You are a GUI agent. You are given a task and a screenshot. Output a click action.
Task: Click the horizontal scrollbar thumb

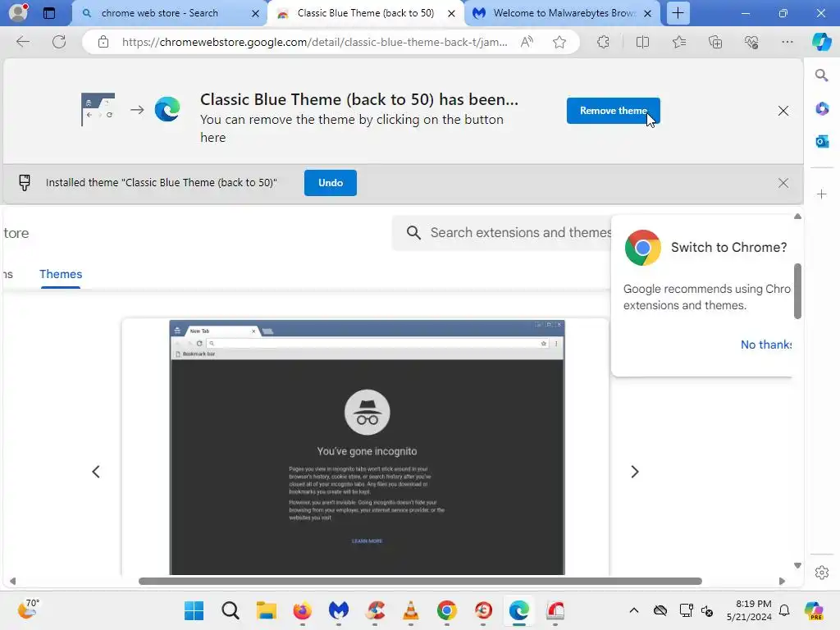[x=420, y=582]
